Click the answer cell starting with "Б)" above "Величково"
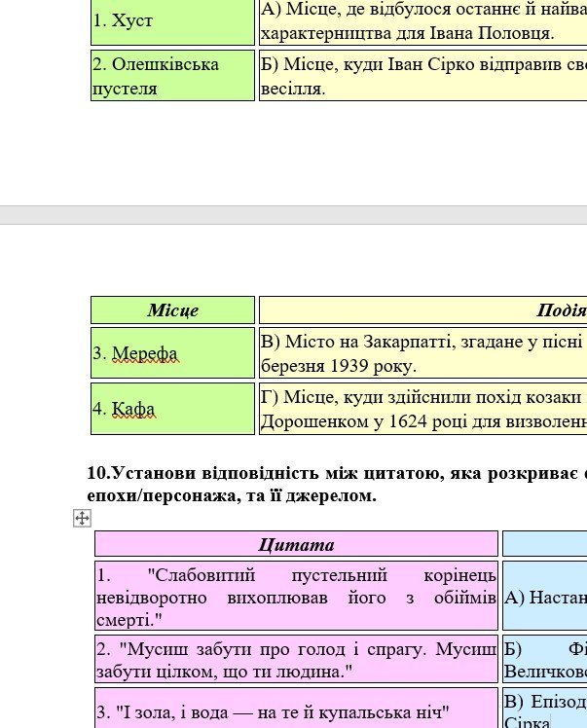587x728 pixels. pos(544,659)
